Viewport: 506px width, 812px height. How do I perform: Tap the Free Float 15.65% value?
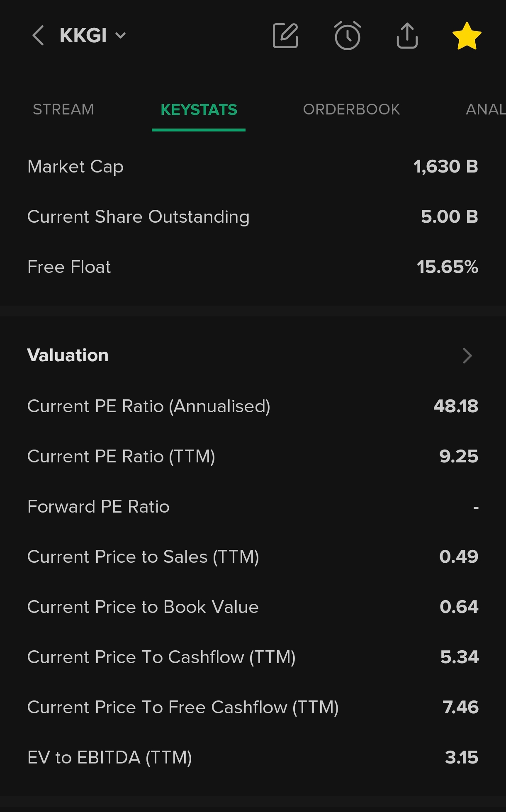448,267
